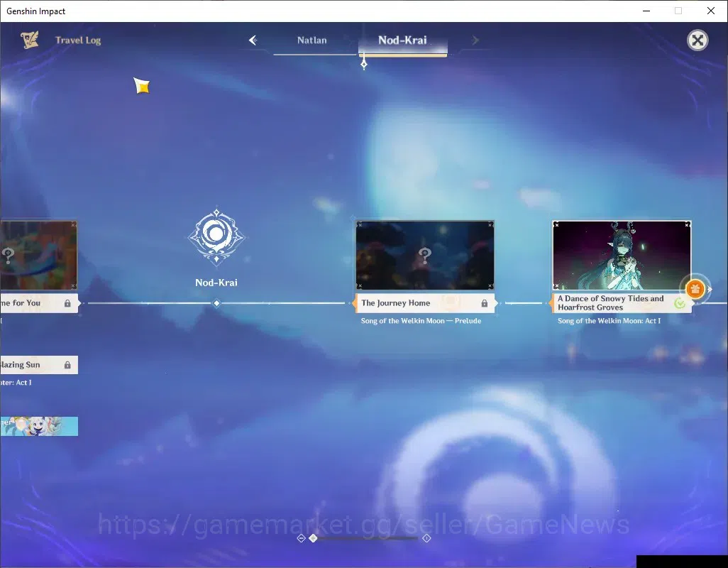Screen dimensions: 728x568
Task: Click the 'Travel Log' title text
Action: pyautogui.click(x=78, y=40)
